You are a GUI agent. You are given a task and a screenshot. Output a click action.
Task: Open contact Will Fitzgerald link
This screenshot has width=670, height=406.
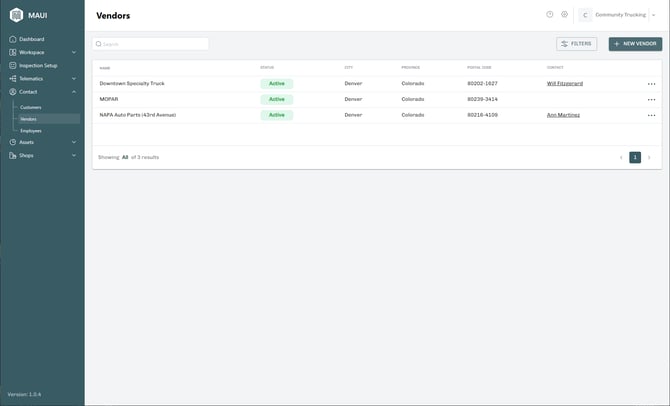click(564, 84)
